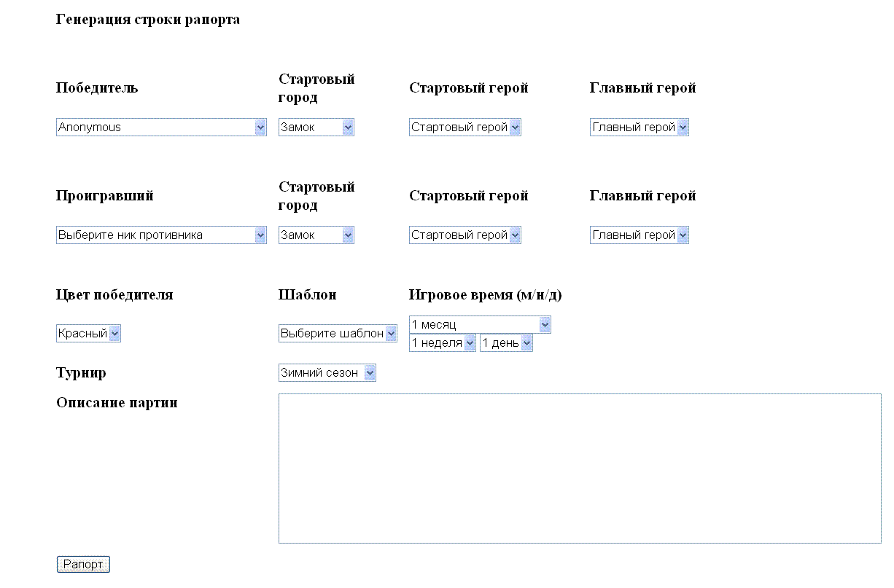Open winner's Стартовый герой dropdown
The image size is (894, 588).
tap(465, 128)
